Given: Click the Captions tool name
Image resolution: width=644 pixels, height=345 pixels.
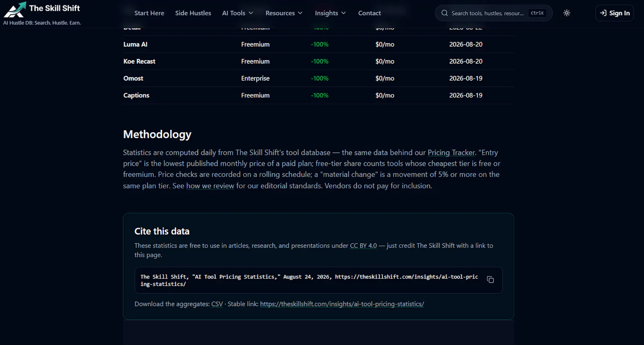Looking at the screenshot, I should point(136,95).
